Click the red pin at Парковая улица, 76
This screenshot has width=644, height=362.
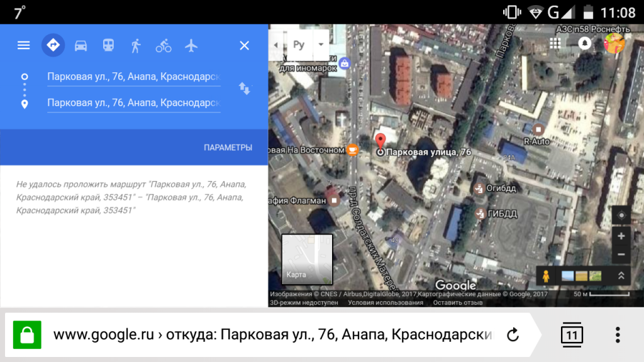[x=380, y=141]
